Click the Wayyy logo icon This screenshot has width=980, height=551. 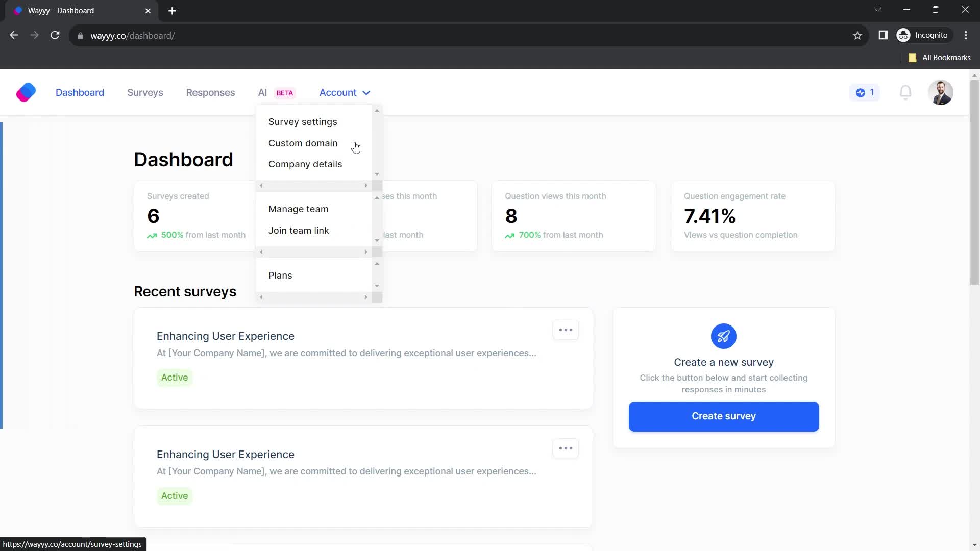(26, 93)
